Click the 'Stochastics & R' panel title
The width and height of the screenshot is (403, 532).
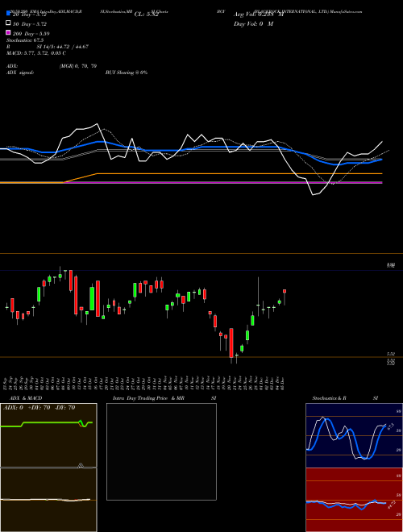(x=329, y=398)
